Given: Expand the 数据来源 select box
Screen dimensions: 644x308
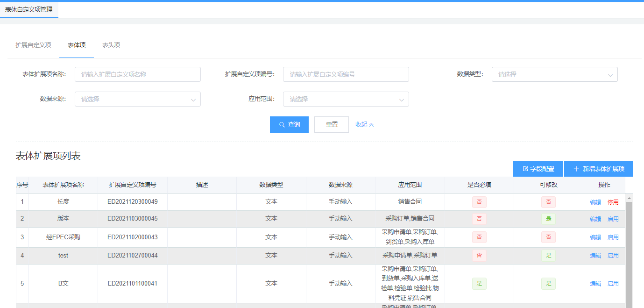Looking at the screenshot, I should coord(137,99).
